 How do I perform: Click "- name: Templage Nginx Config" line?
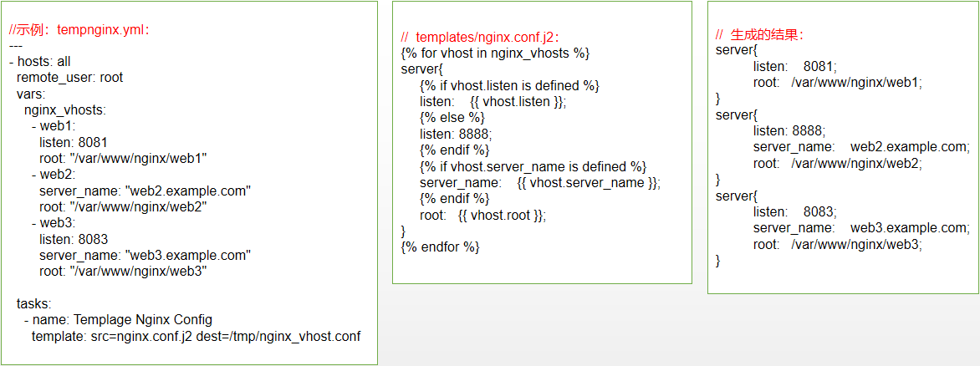coord(118,320)
